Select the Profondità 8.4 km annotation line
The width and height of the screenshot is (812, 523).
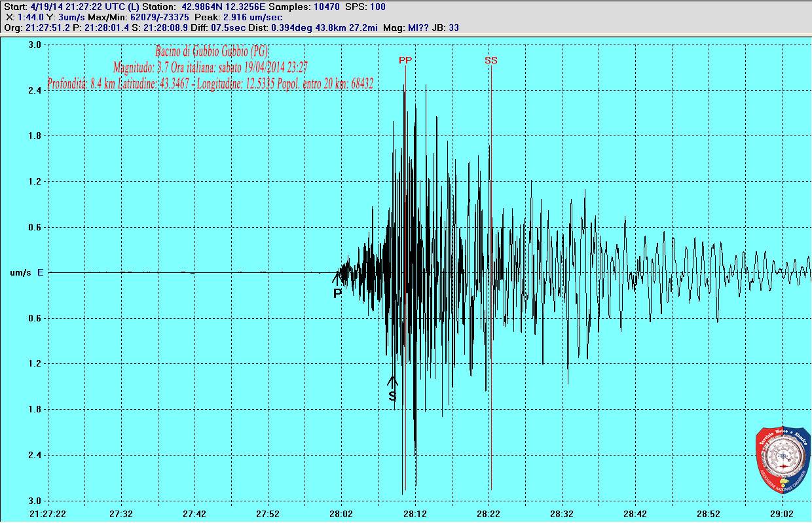pyautogui.click(x=210, y=84)
